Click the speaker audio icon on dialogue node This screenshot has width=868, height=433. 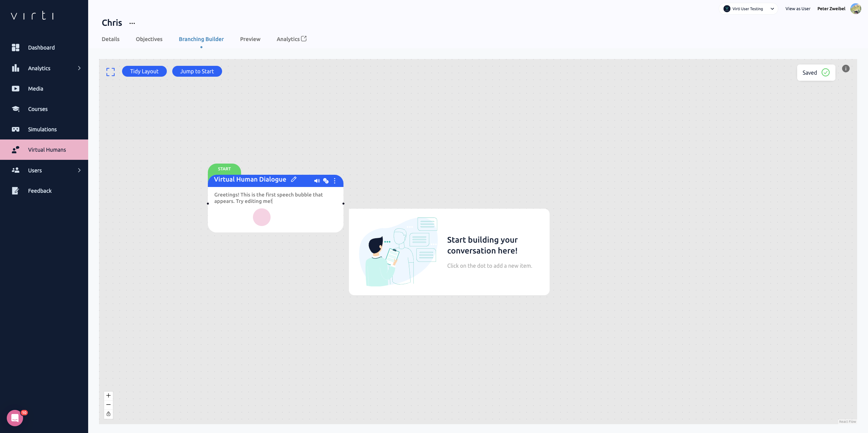pyautogui.click(x=317, y=181)
